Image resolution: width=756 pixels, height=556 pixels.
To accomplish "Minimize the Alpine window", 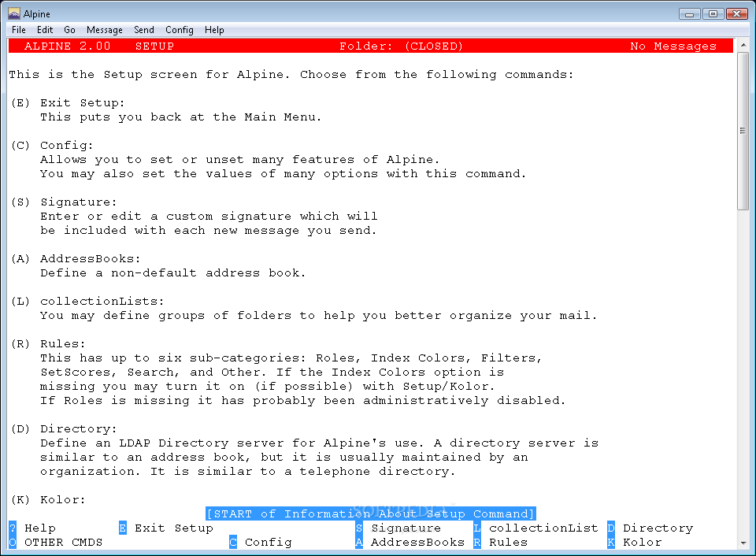I will [x=690, y=14].
